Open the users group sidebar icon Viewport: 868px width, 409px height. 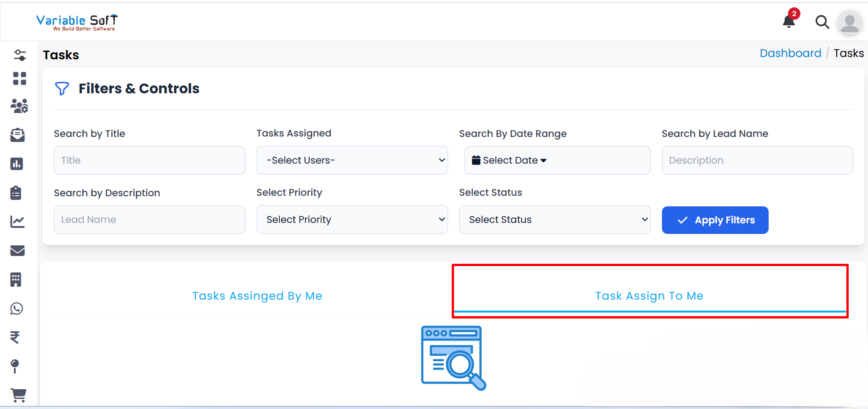[x=19, y=106]
